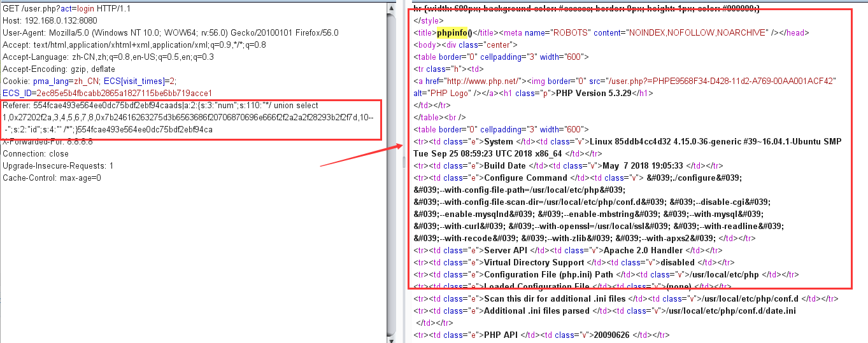Click the '<body><div class="center">' line
Image resolution: width=868 pixels, height=343 pixels.
466,45
